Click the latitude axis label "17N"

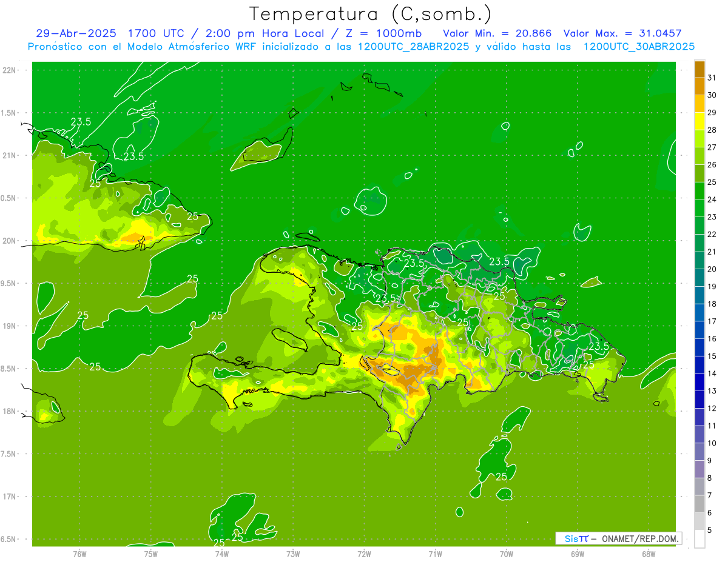tap(10, 497)
